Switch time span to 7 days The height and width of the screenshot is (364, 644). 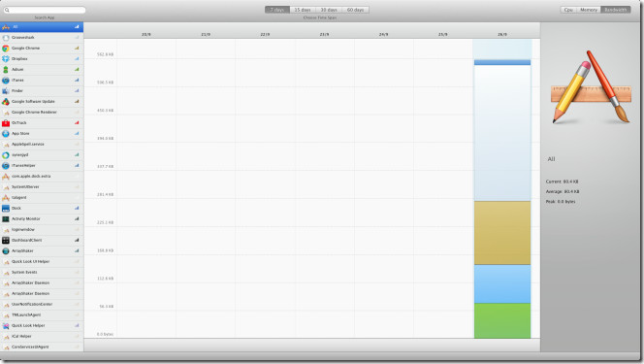[x=277, y=10]
